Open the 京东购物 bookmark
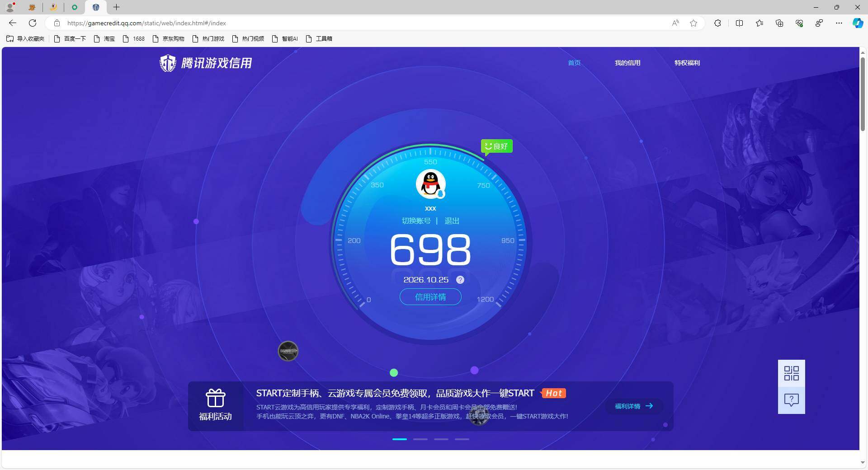868x470 pixels. [x=169, y=39]
